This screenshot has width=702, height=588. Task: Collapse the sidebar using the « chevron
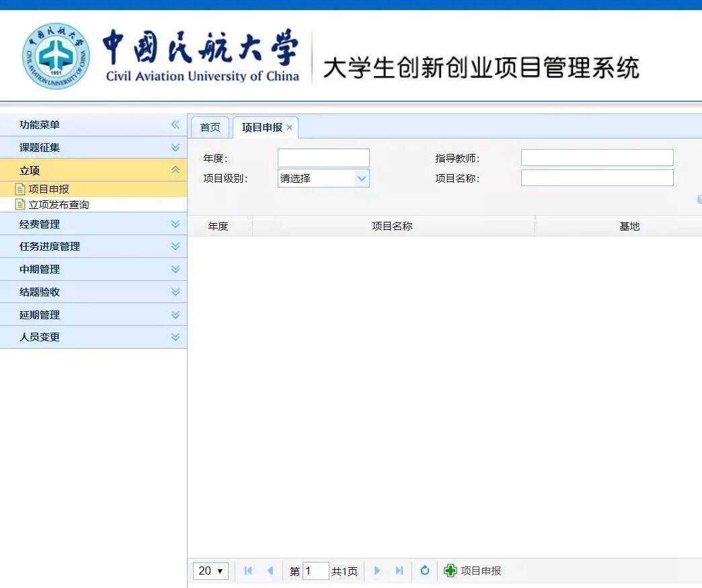(x=174, y=124)
